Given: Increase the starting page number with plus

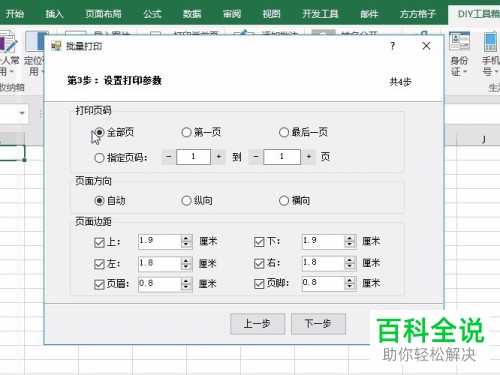Looking at the screenshot, I should [x=219, y=157].
